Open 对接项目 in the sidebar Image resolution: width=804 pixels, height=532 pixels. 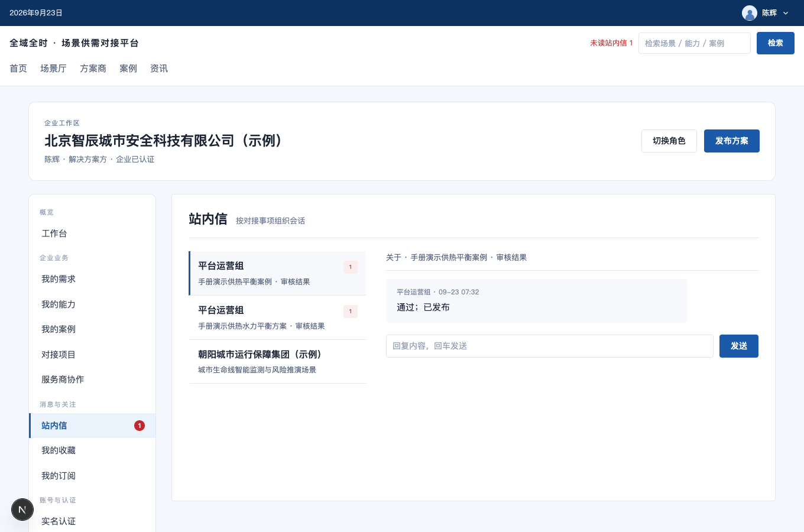[x=92, y=355]
